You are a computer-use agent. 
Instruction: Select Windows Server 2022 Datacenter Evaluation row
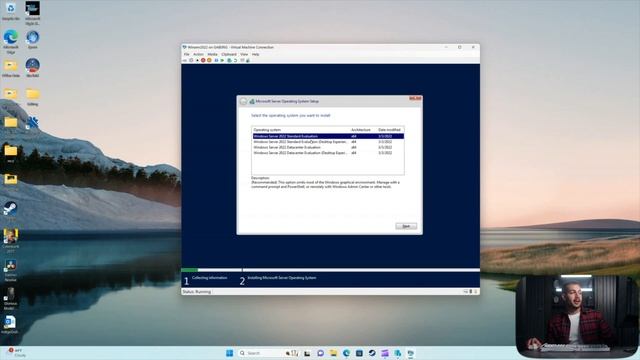pos(328,147)
